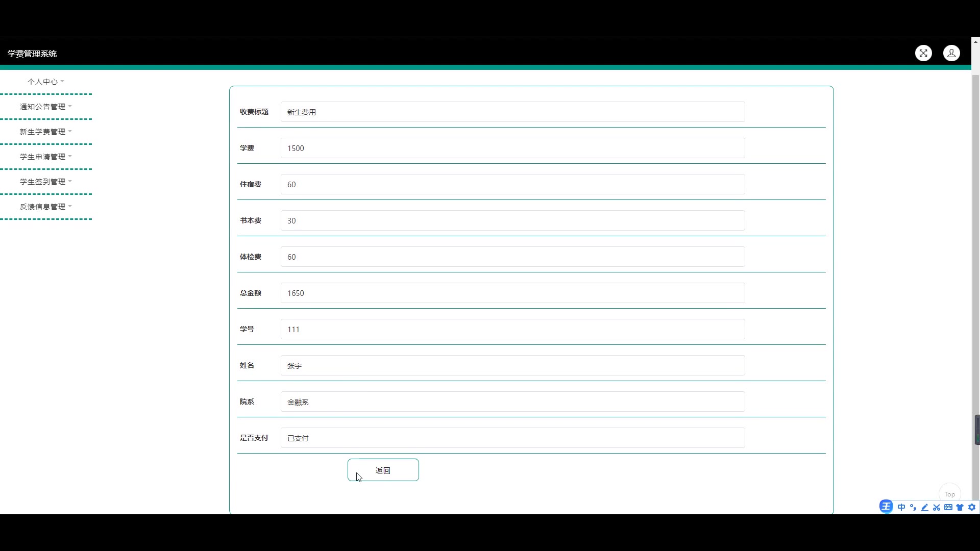Click the Top back-to-top button
The image size is (980, 551).
[x=949, y=494]
